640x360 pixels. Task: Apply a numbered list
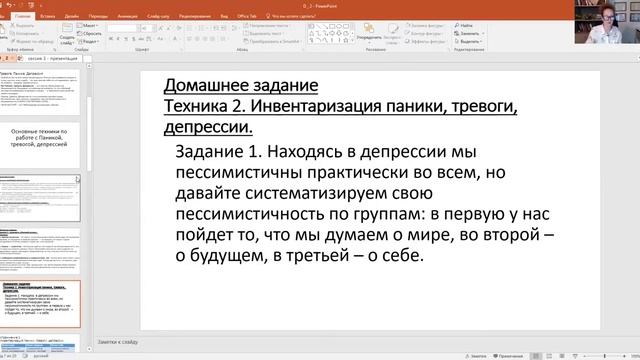[202, 28]
